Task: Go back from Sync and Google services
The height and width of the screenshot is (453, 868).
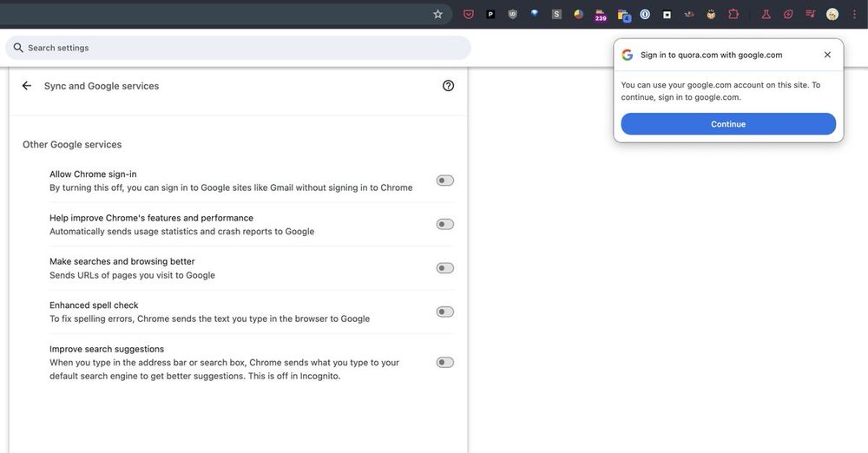Action: click(27, 86)
